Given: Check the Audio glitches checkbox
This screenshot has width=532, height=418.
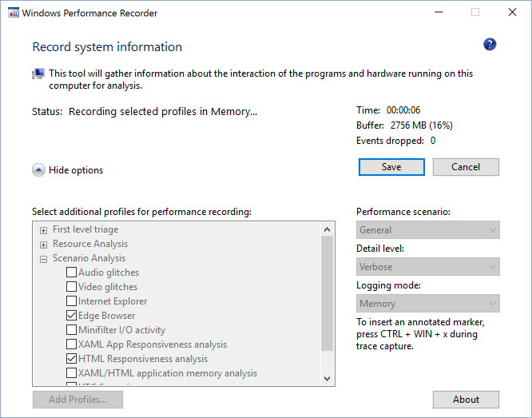Looking at the screenshot, I should [71, 273].
